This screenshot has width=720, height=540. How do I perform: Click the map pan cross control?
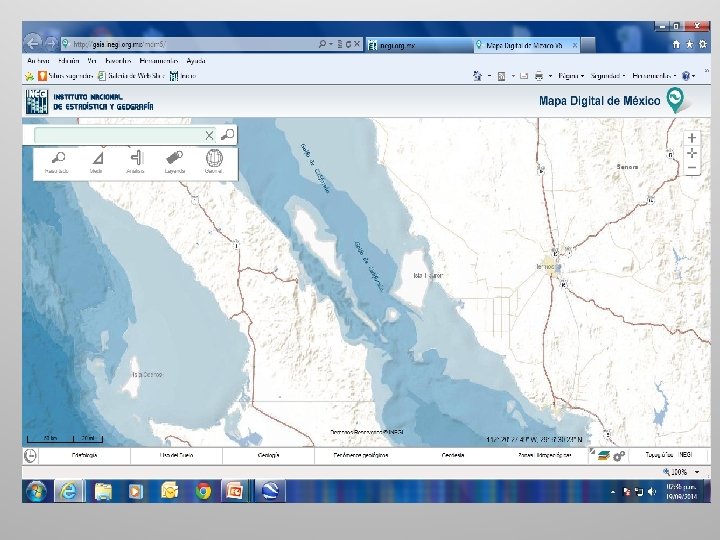[692, 153]
